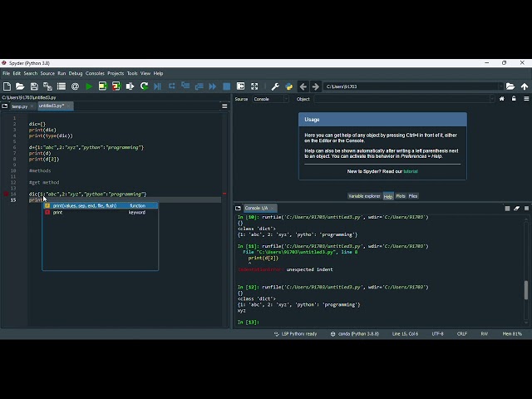
Task: Click the console vertical scrollbar
Action: (526, 290)
